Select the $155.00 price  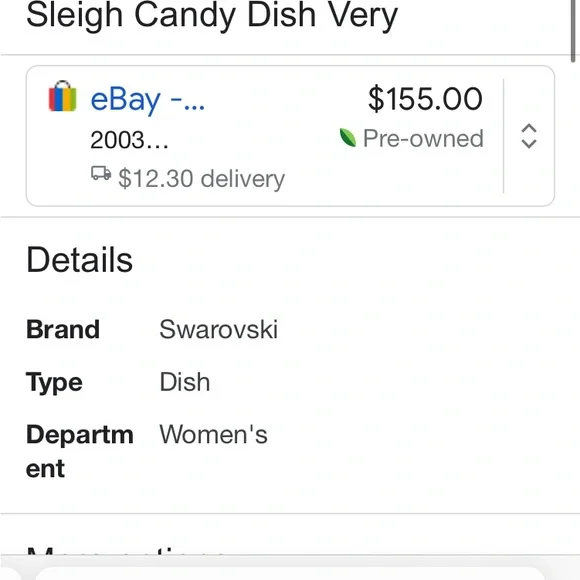click(425, 99)
